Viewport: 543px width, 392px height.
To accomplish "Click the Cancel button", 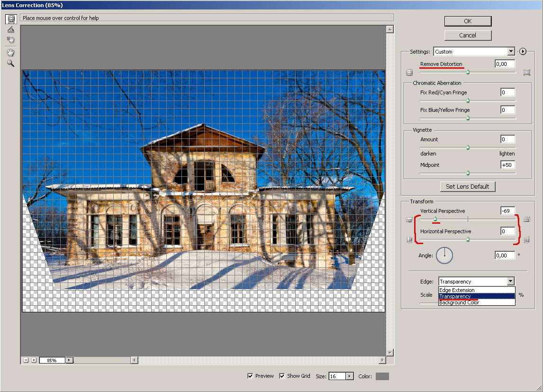I will point(468,36).
